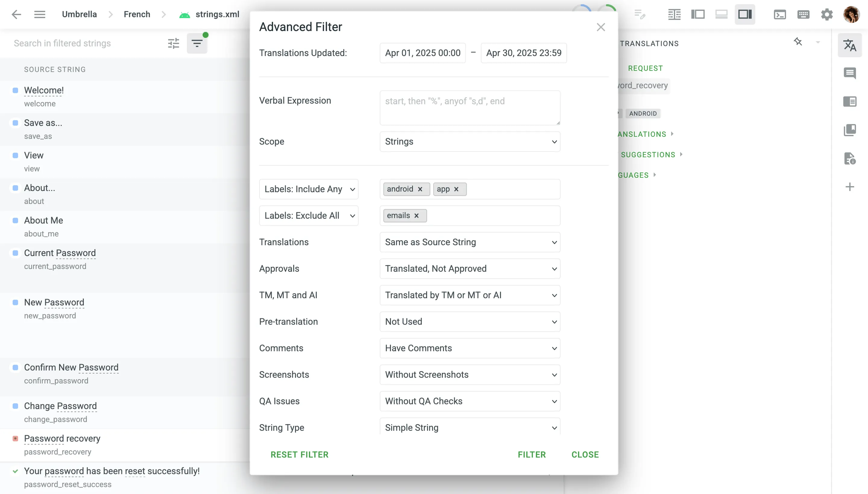Open the editor settings gear
Screen dimensions: 868x494
click(827, 14)
